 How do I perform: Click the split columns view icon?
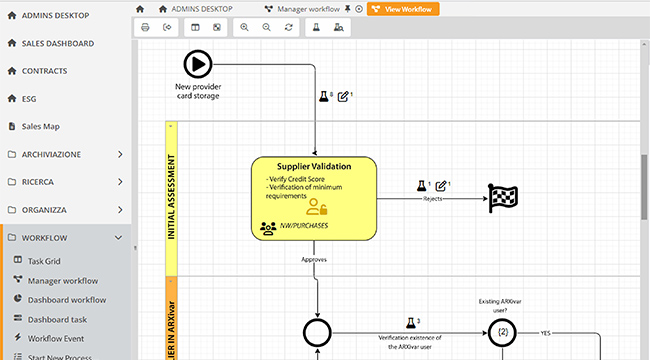click(x=195, y=27)
